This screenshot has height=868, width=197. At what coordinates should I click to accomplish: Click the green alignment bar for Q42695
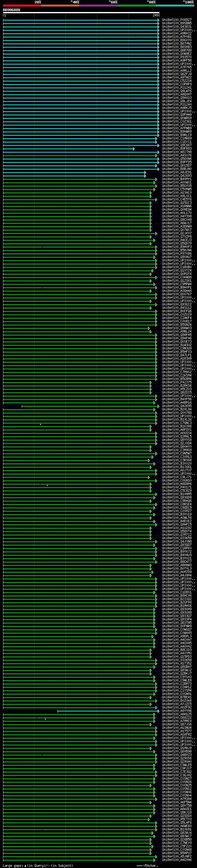90,406
